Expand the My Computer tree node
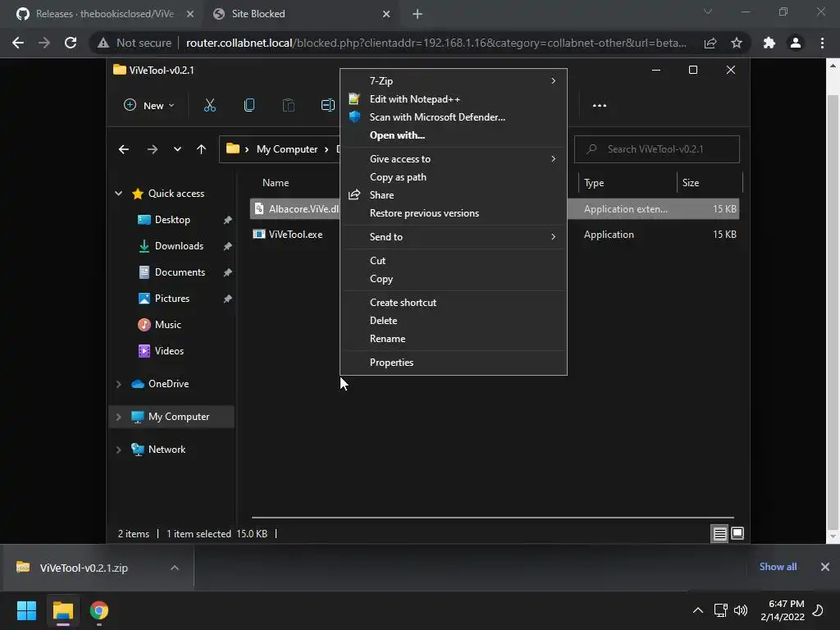Screen dimensions: 840x630 (118, 417)
